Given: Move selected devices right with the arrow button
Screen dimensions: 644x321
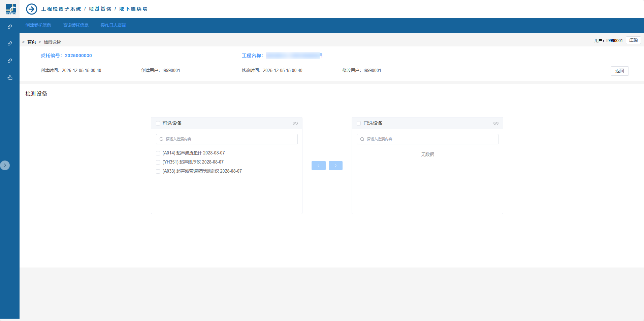Looking at the screenshot, I should tap(335, 166).
